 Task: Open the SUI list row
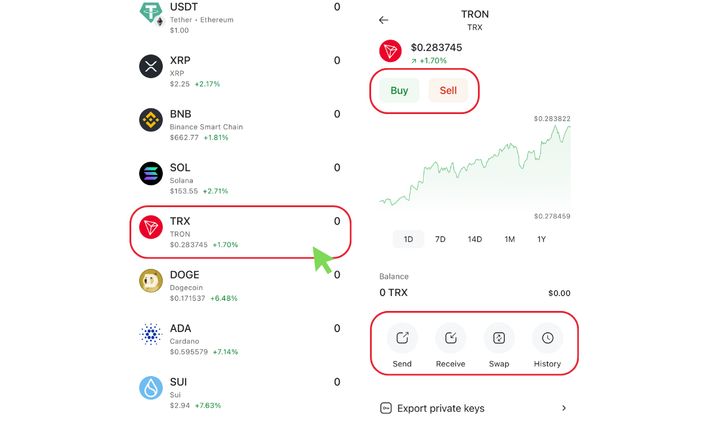click(x=240, y=393)
